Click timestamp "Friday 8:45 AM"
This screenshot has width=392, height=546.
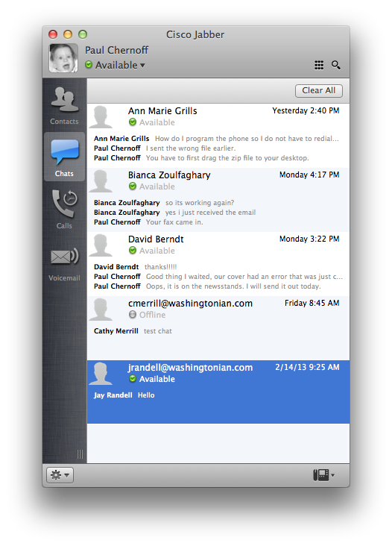click(x=312, y=303)
